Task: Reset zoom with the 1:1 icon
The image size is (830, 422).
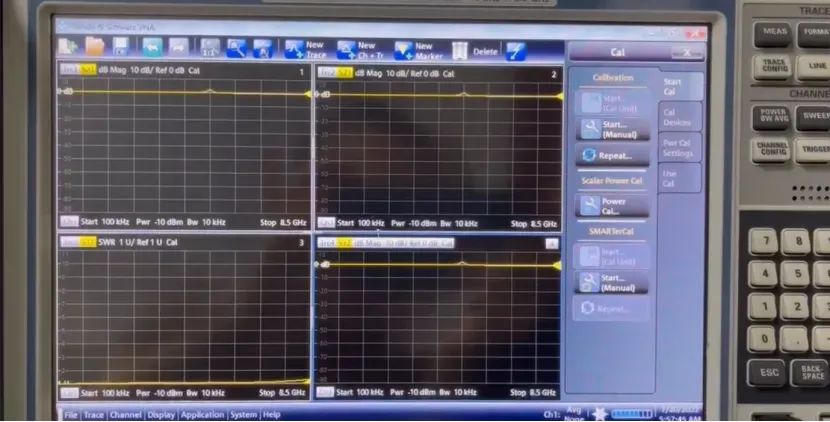Action: pos(210,48)
